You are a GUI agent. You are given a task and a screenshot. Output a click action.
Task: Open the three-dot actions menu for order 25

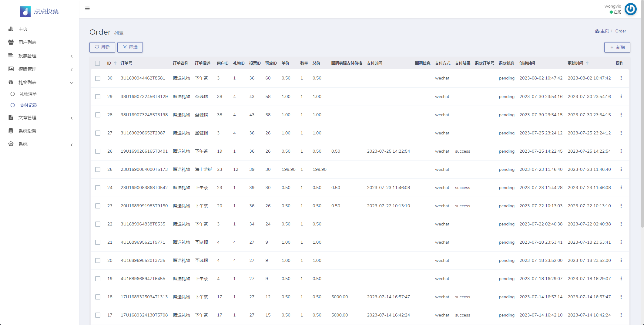click(x=621, y=169)
